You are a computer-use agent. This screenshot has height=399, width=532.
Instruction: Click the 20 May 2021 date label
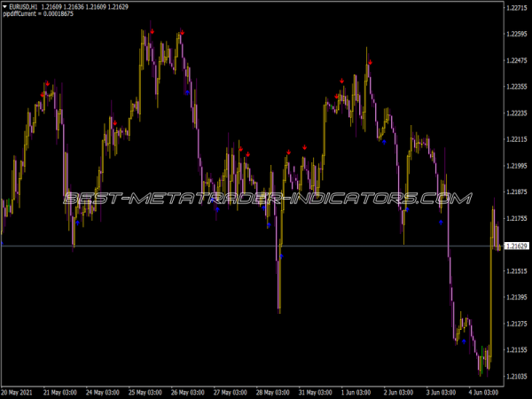pyautogui.click(x=19, y=391)
